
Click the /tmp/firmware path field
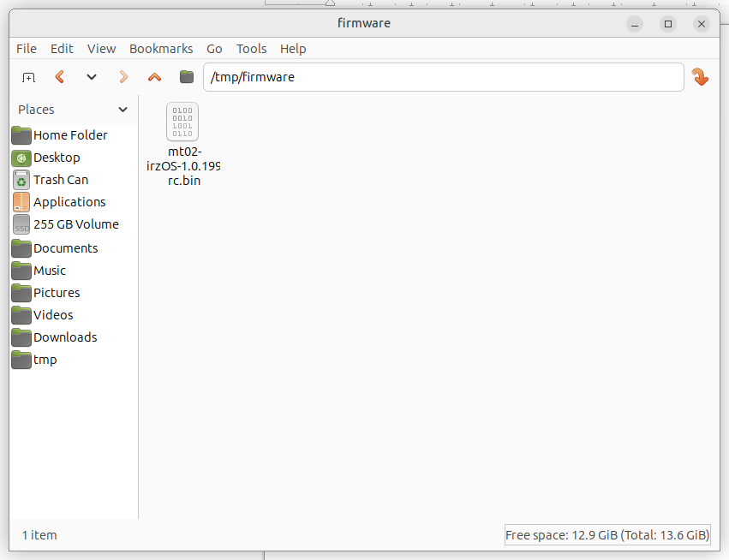(443, 77)
